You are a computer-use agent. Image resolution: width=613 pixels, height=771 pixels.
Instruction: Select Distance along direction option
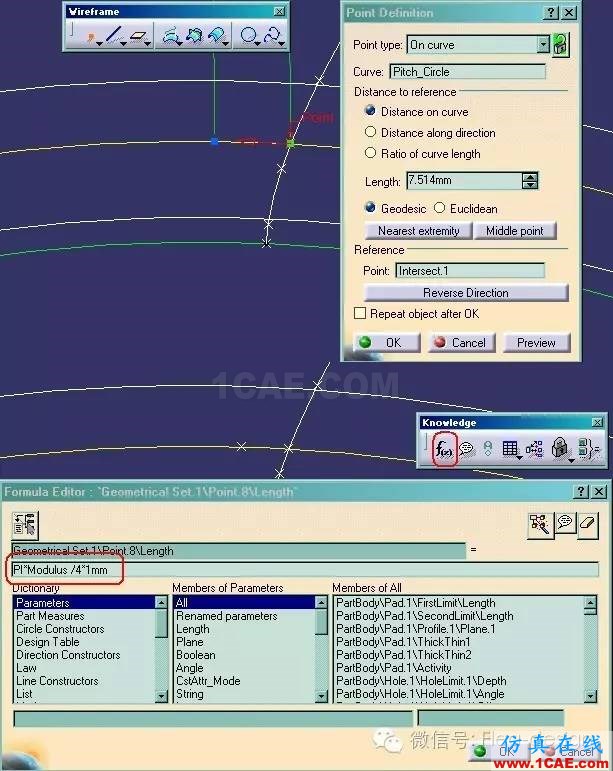[x=370, y=132]
